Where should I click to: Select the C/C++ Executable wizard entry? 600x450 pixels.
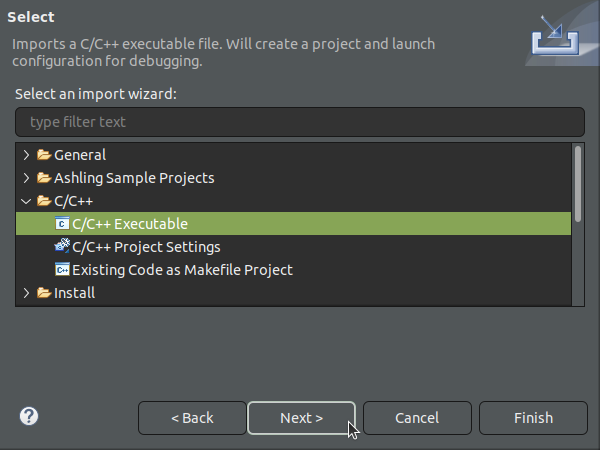pos(130,224)
